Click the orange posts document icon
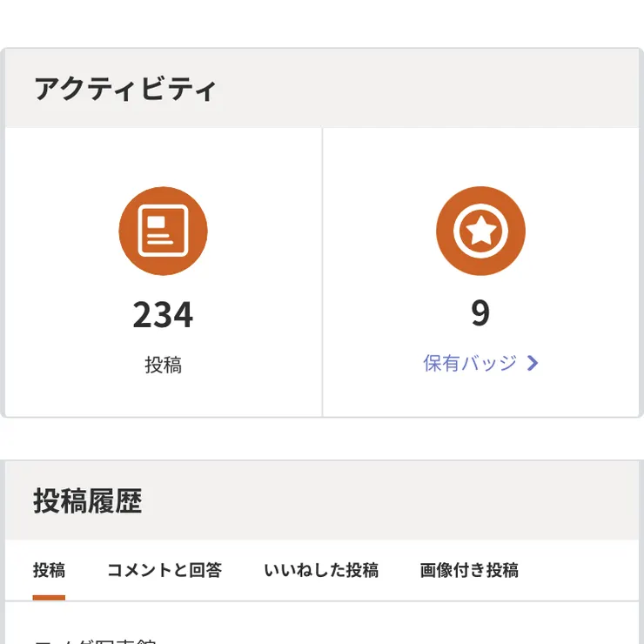Screen dimensions: 644x644 163,231
